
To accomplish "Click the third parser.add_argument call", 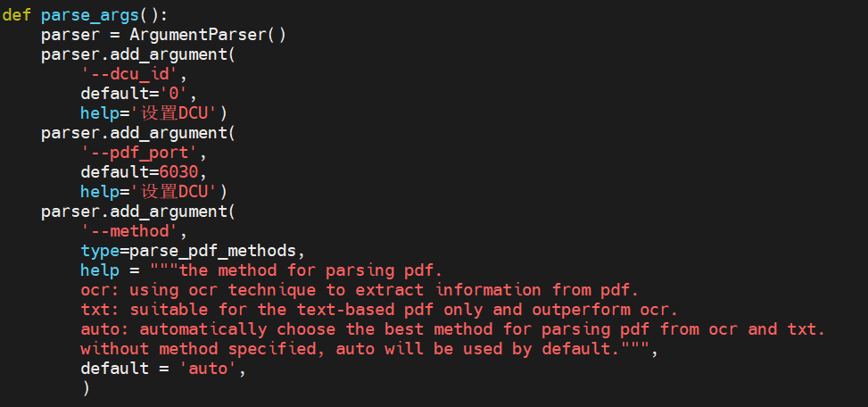I will click(x=137, y=212).
